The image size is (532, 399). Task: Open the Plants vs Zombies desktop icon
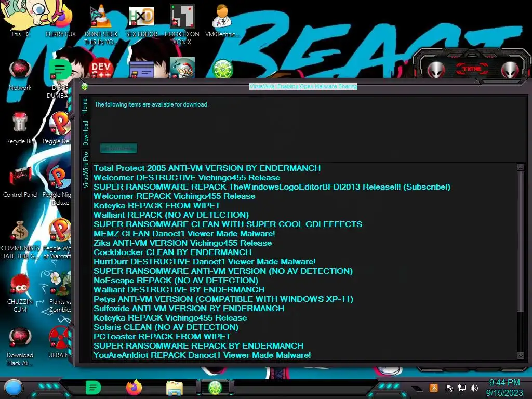pyautogui.click(x=60, y=292)
